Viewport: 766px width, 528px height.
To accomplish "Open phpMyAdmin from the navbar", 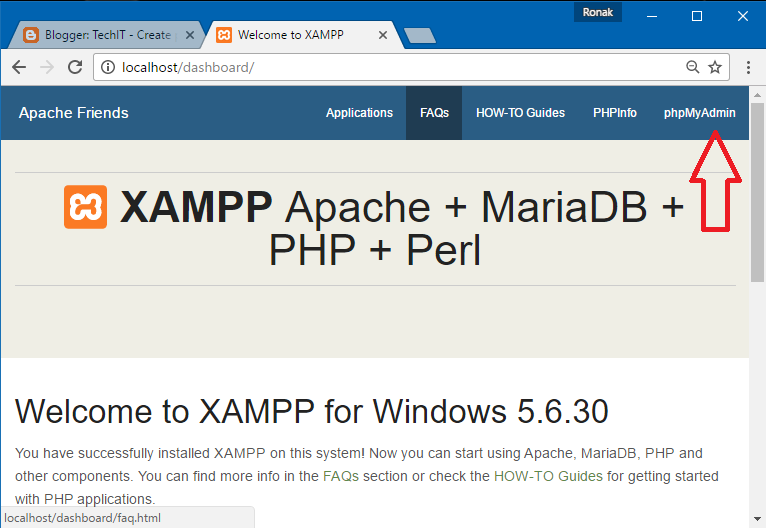I will pyautogui.click(x=700, y=113).
